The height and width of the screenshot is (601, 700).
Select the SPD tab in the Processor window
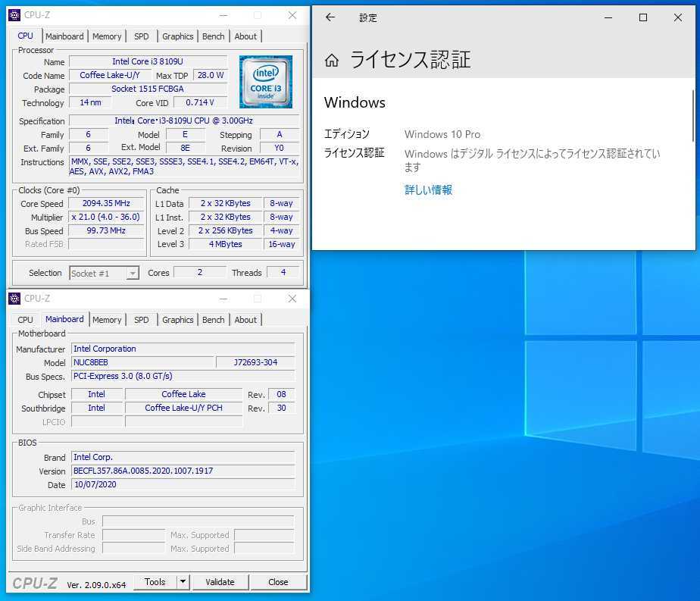pos(142,36)
